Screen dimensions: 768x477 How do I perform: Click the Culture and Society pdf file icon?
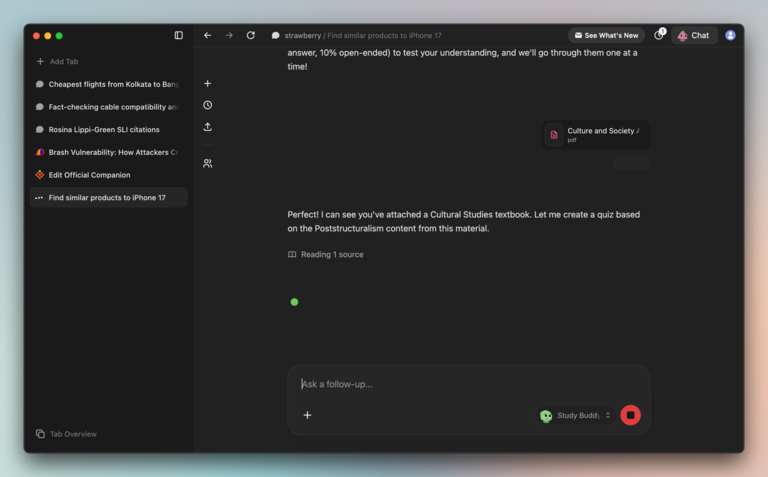point(554,135)
